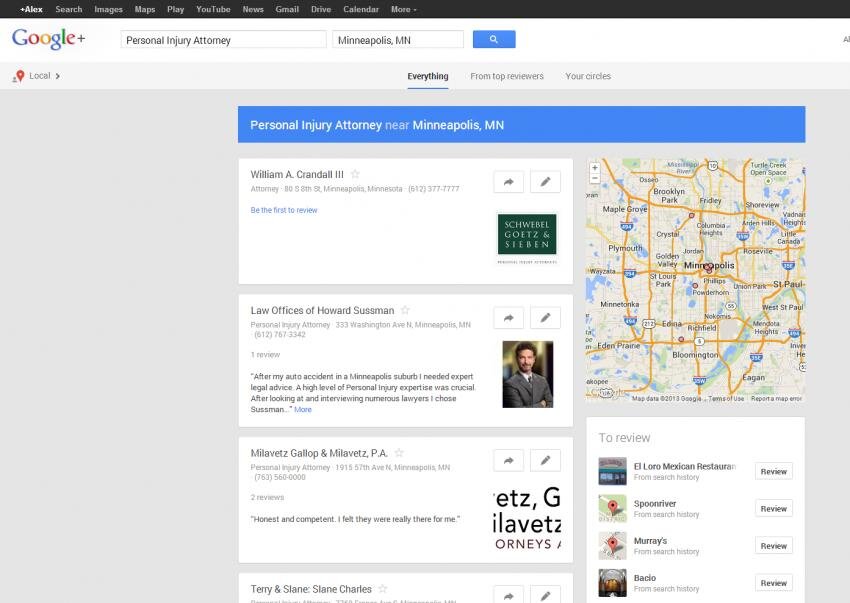Star Milavetz Gallop & Milavetz, P.A.
Screen dimensions: 850x603
pyautogui.click(x=399, y=453)
